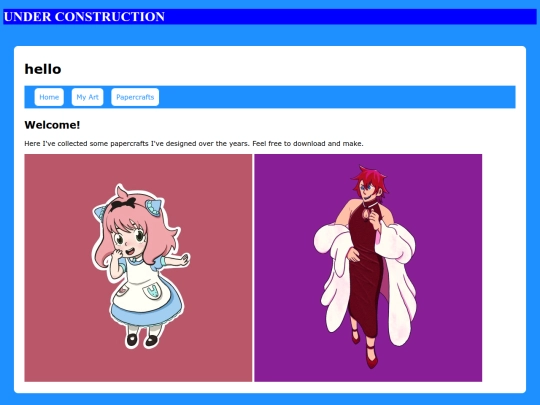This screenshot has height=405, width=540.
Task: Click the "Welcome!" heading
Action: (52, 125)
